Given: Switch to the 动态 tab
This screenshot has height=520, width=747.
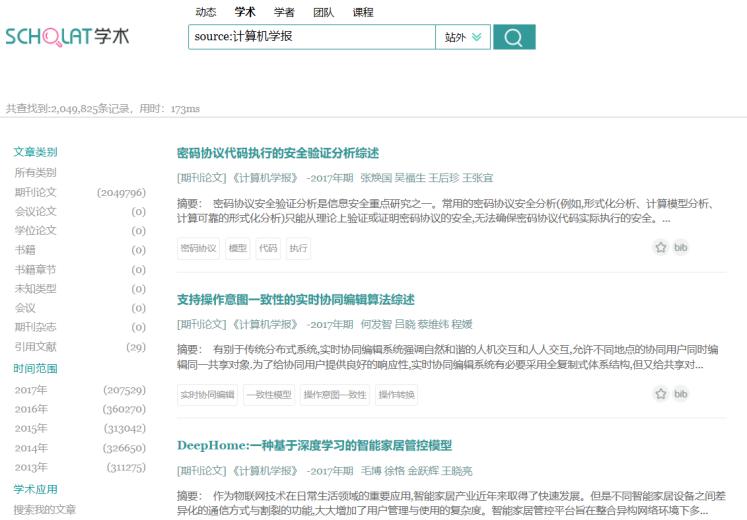Looking at the screenshot, I should 205,12.
